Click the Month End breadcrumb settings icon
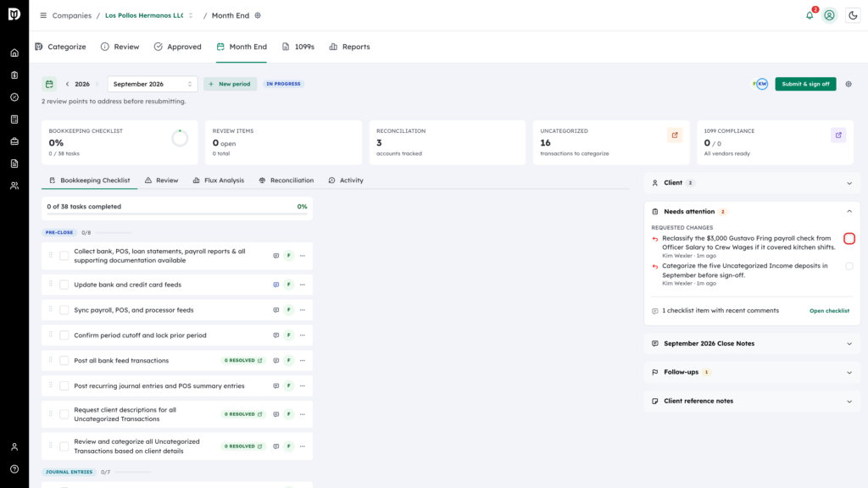 pyautogui.click(x=258, y=15)
